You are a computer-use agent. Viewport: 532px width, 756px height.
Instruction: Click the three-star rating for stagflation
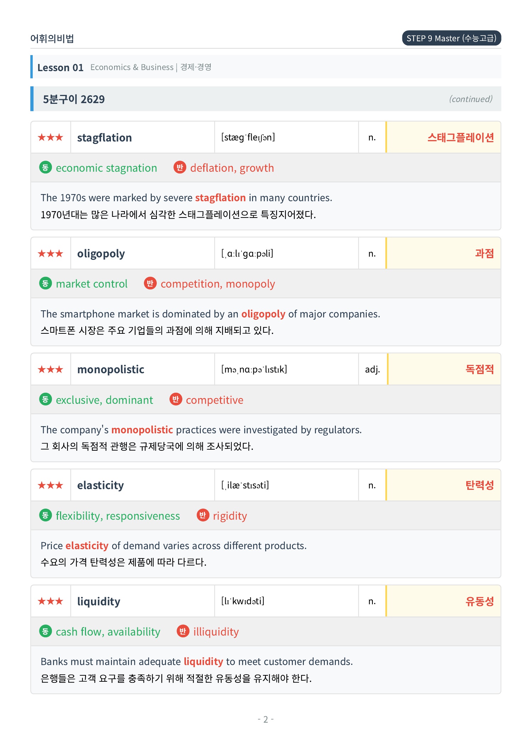(x=50, y=137)
